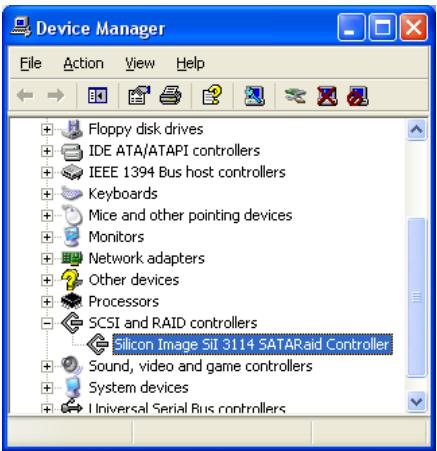
Task: Select 'Floppy disk drives' text
Action: point(146,129)
